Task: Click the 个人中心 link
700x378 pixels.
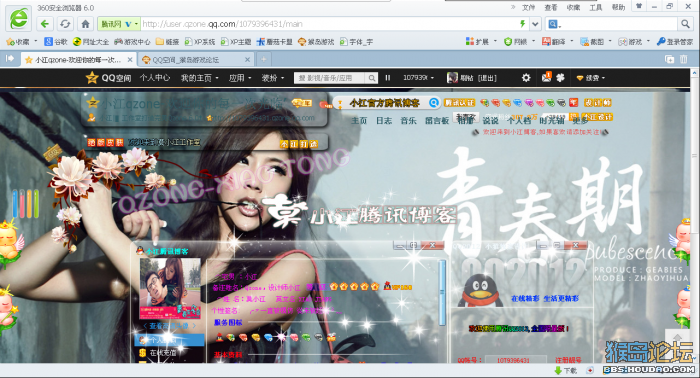Action: [x=155, y=78]
